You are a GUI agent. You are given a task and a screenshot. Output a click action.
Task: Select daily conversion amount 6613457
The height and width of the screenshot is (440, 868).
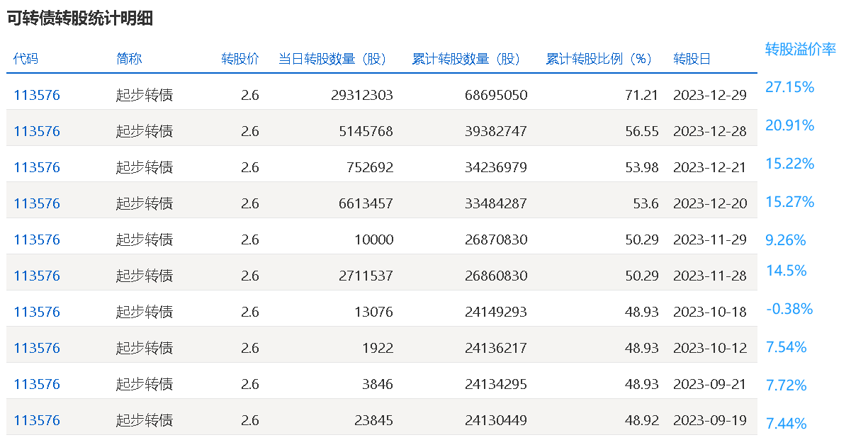tap(366, 203)
